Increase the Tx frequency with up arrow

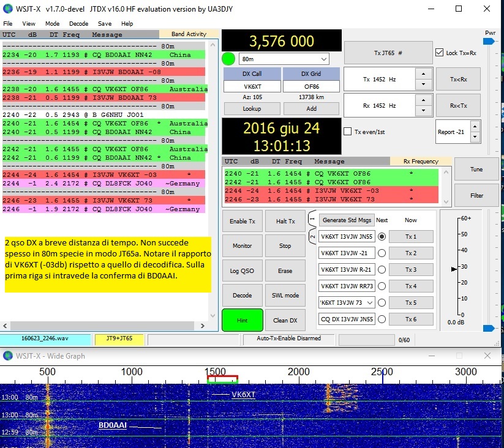click(x=423, y=74)
